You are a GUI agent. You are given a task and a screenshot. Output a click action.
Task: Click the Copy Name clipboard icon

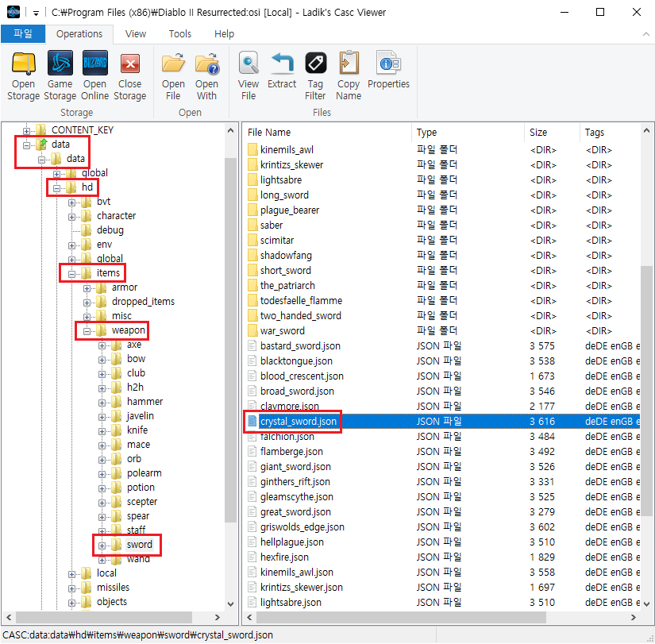(349, 64)
